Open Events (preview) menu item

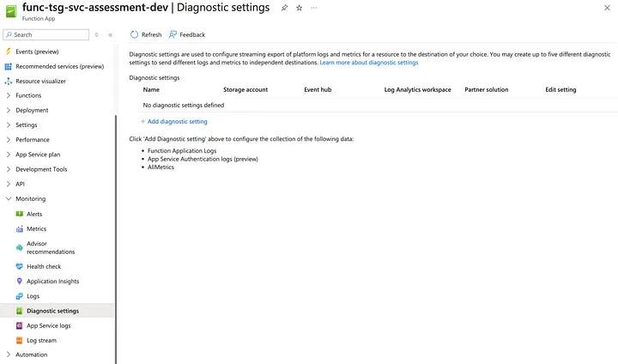coord(37,52)
